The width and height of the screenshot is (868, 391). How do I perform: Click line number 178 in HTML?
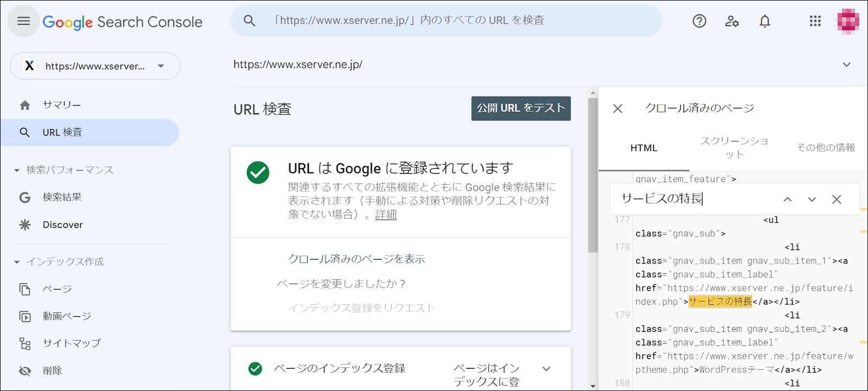[622, 247]
